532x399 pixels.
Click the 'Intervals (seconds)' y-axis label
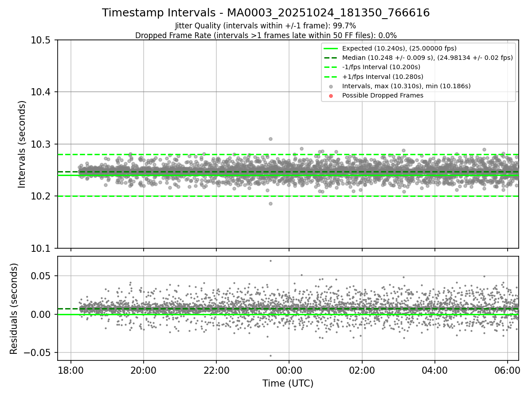22,144
